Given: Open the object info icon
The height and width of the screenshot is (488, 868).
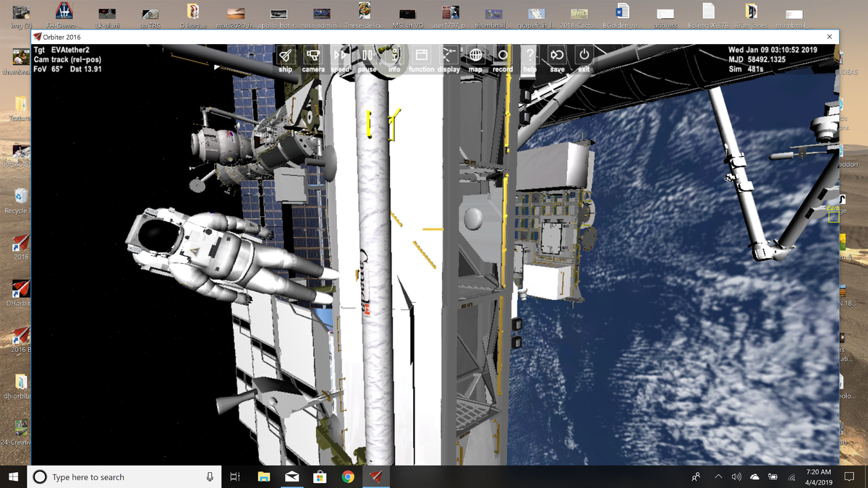Looking at the screenshot, I should (394, 56).
